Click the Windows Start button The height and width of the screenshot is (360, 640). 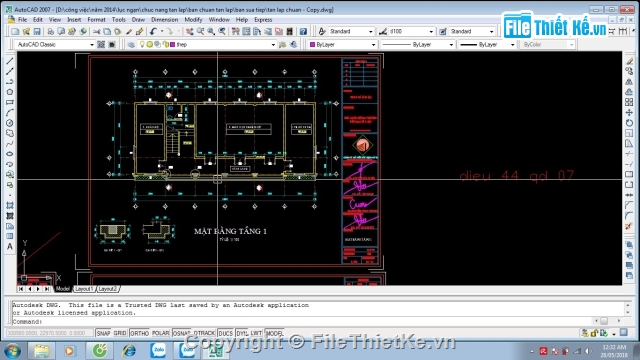tap(12, 351)
